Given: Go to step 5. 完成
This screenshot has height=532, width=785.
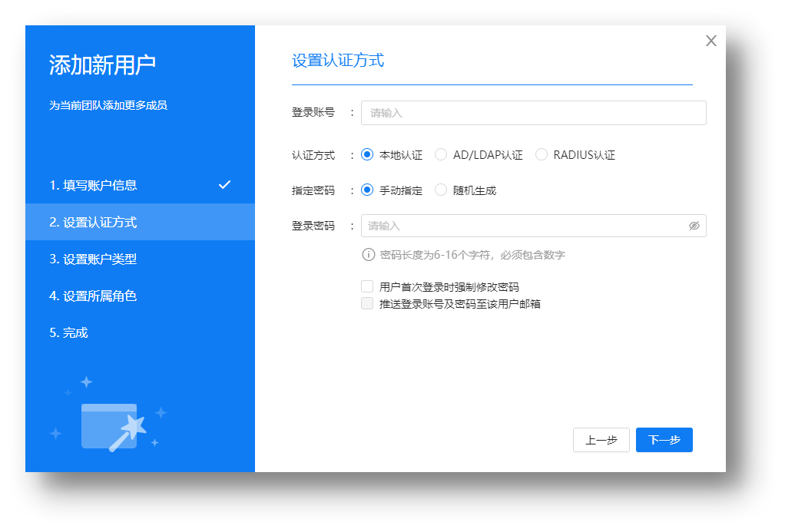Looking at the screenshot, I should [x=69, y=332].
